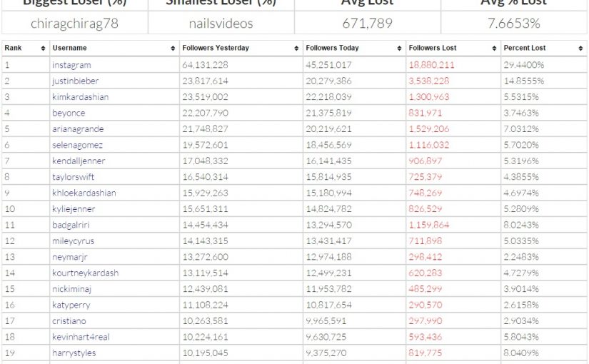
Task: Select mileycyrus percent lost 5.0335%
Action: coord(521,241)
